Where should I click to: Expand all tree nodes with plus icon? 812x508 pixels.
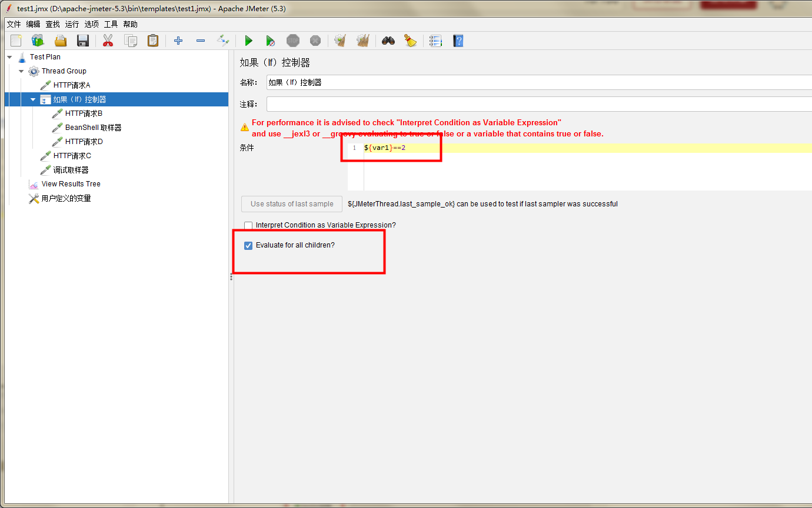pyautogui.click(x=178, y=41)
